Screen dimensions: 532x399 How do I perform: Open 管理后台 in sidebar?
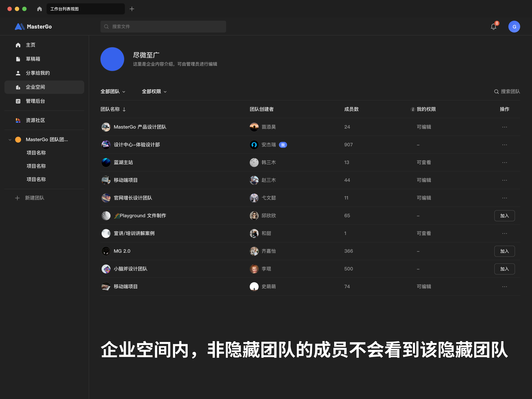coord(44,101)
